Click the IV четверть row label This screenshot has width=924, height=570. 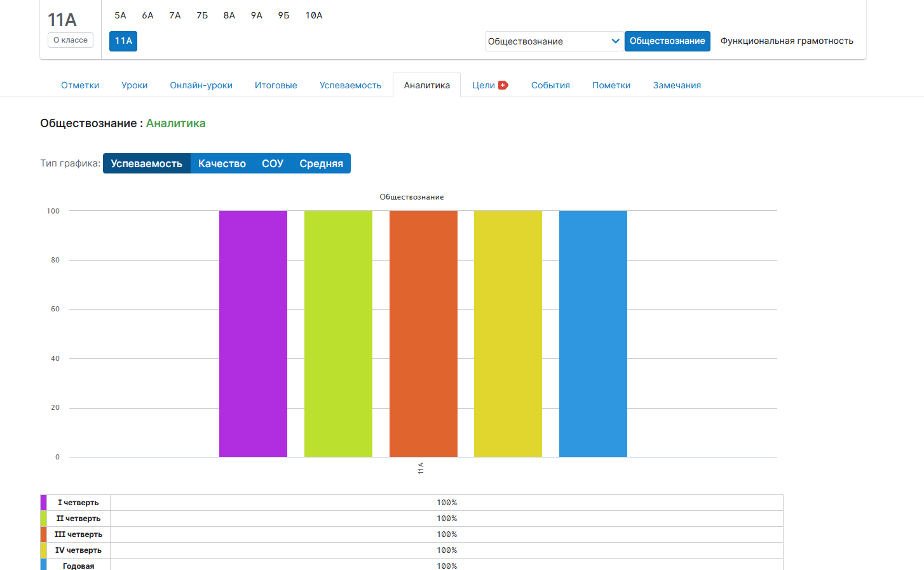coord(78,550)
